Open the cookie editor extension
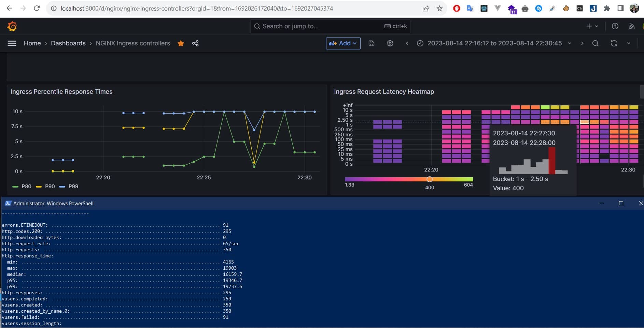 [566, 9]
